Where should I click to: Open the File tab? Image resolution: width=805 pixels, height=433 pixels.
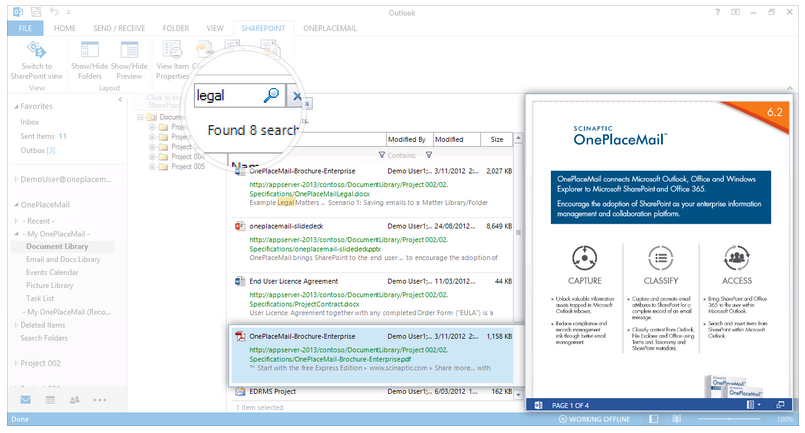pos(23,28)
